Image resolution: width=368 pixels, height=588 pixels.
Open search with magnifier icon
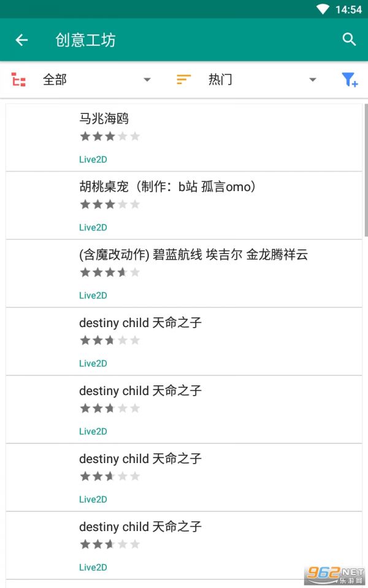coord(349,39)
